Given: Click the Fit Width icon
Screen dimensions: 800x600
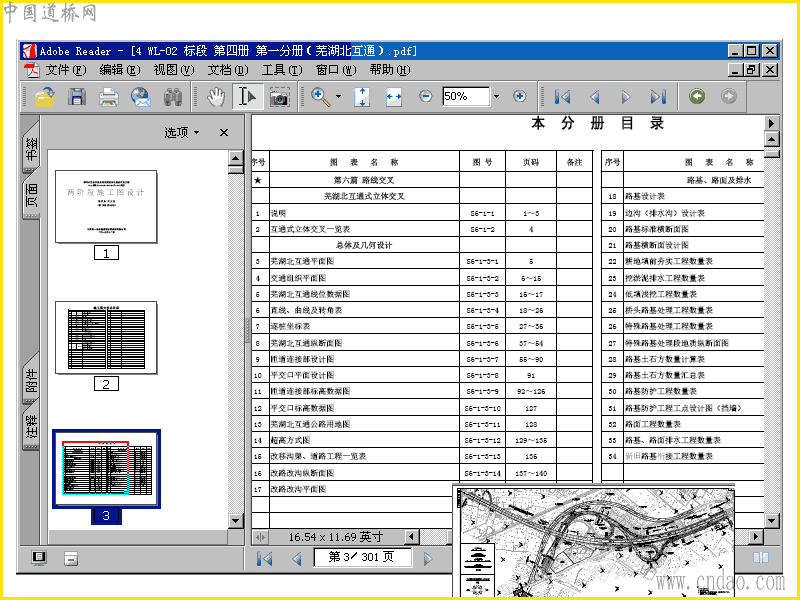Looking at the screenshot, I should 393,96.
